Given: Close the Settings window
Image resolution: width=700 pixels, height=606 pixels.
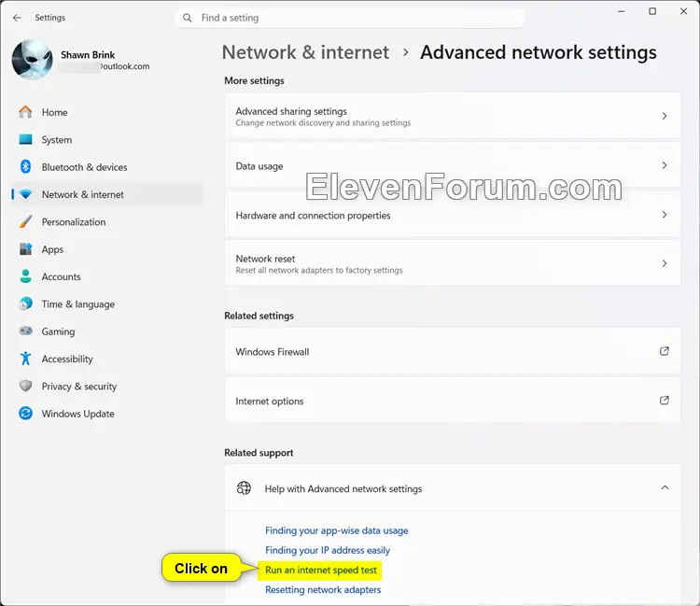Looking at the screenshot, I should pyautogui.click(x=683, y=11).
